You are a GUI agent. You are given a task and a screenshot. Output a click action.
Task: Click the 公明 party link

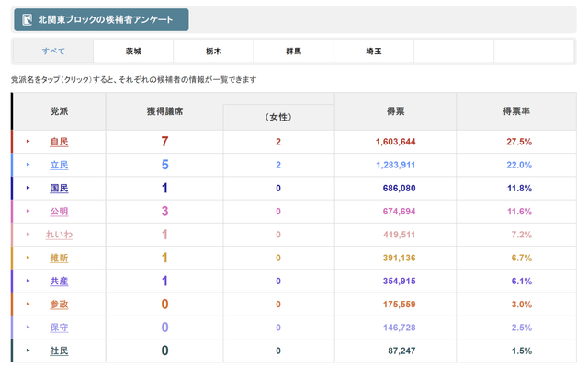[59, 212]
